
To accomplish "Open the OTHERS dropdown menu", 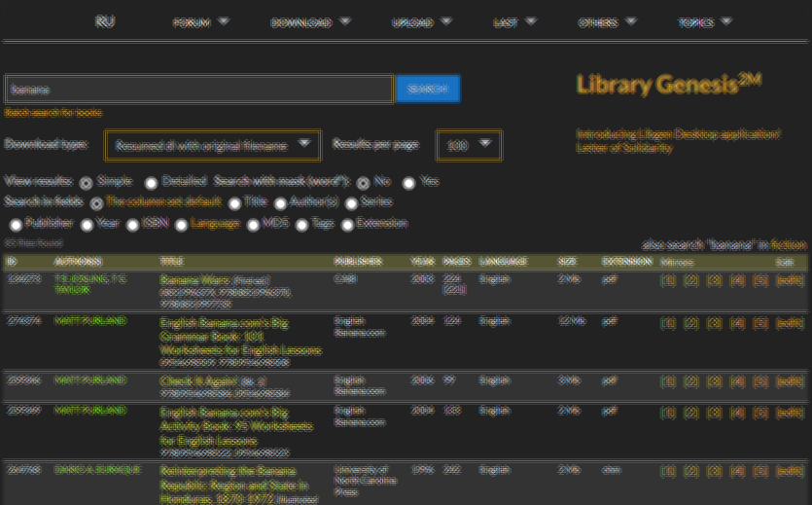I will coord(630,20).
